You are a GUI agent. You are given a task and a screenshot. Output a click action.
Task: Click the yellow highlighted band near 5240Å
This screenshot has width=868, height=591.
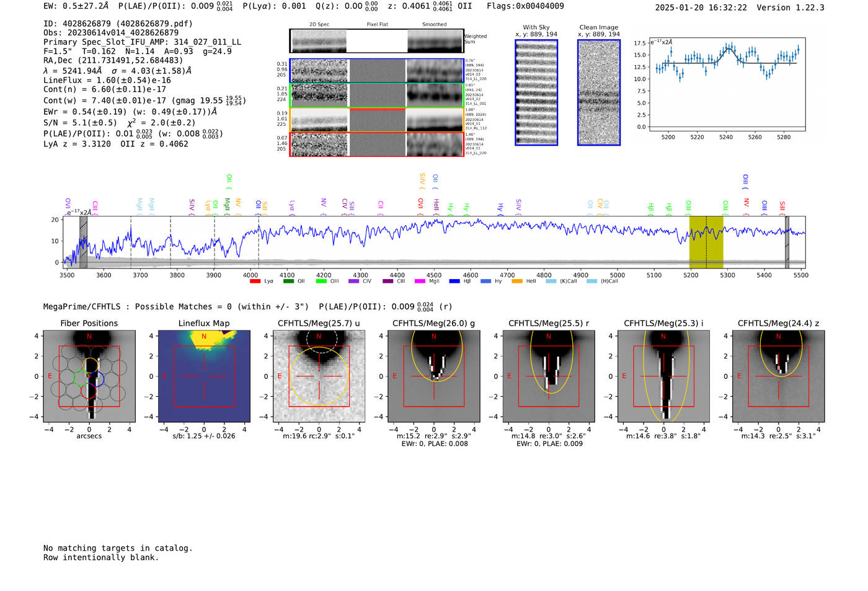click(x=706, y=242)
